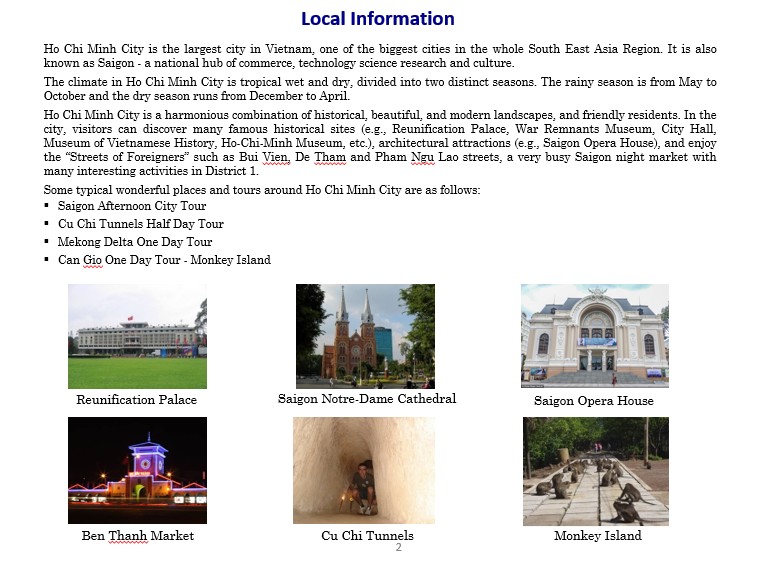Image resolution: width=758 pixels, height=567 pixels.
Task: Click the "Mekong Delta One Day Tour" bullet
Action: (135, 242)
